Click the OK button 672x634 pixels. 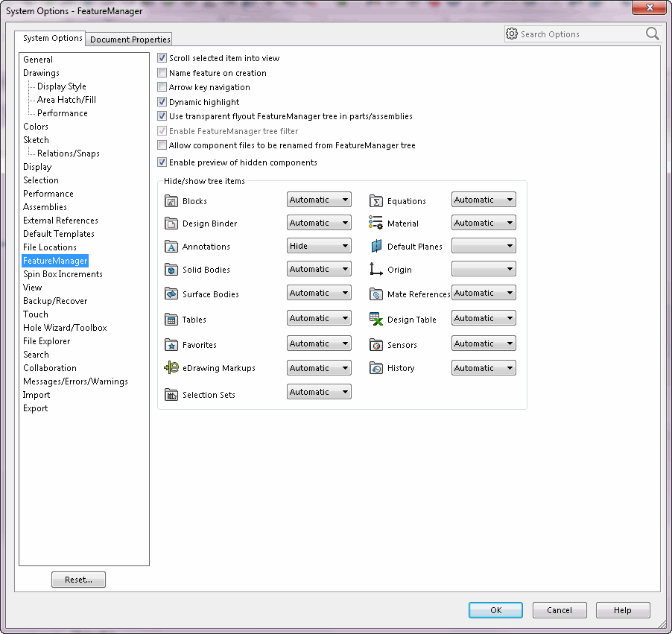pyautogui.click(x=495, y=609)
